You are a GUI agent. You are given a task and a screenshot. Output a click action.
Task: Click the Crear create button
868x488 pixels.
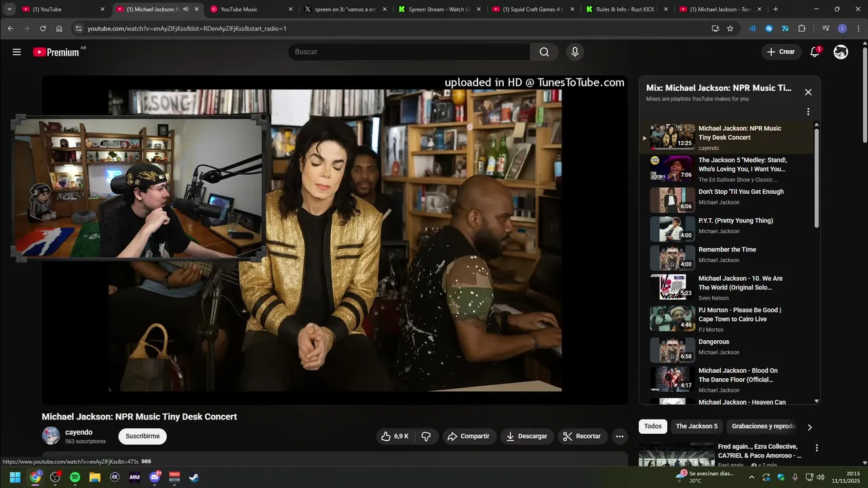781,52
